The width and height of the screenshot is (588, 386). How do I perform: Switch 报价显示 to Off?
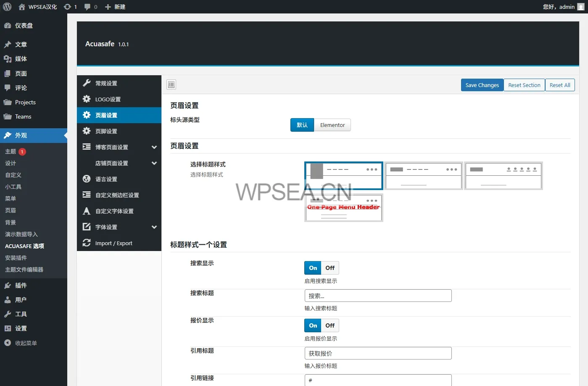(x=330, y=325)
